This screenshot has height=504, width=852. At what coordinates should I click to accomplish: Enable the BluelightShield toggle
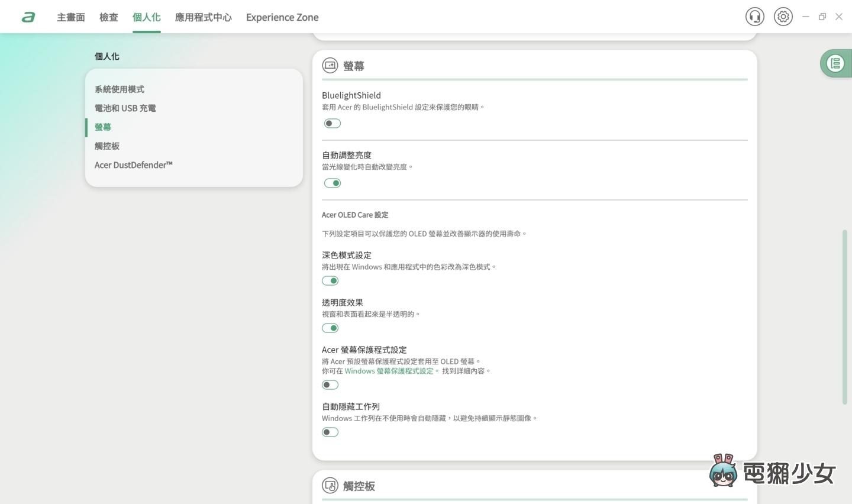pyautogui.click(x=333, y=123)
